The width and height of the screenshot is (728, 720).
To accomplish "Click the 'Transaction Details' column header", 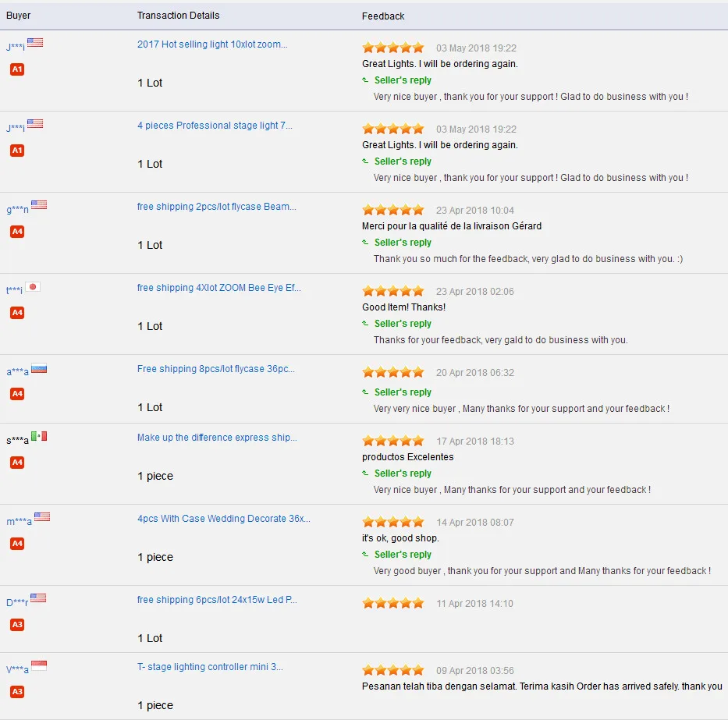I will coord(178,16).
